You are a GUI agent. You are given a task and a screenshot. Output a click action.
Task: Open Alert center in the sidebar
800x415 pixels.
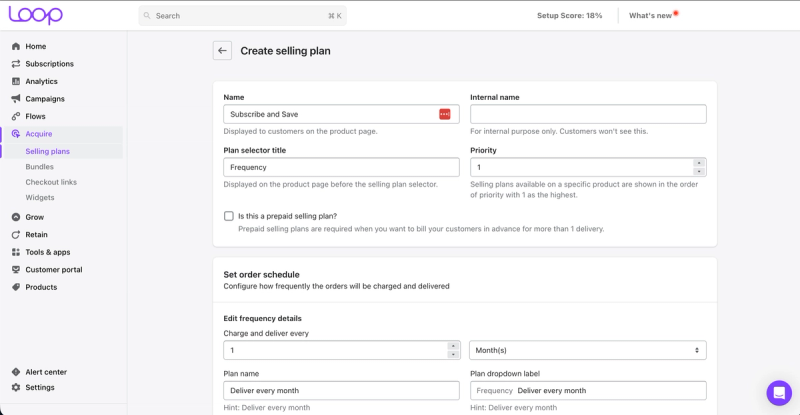(x=46, y=372)
